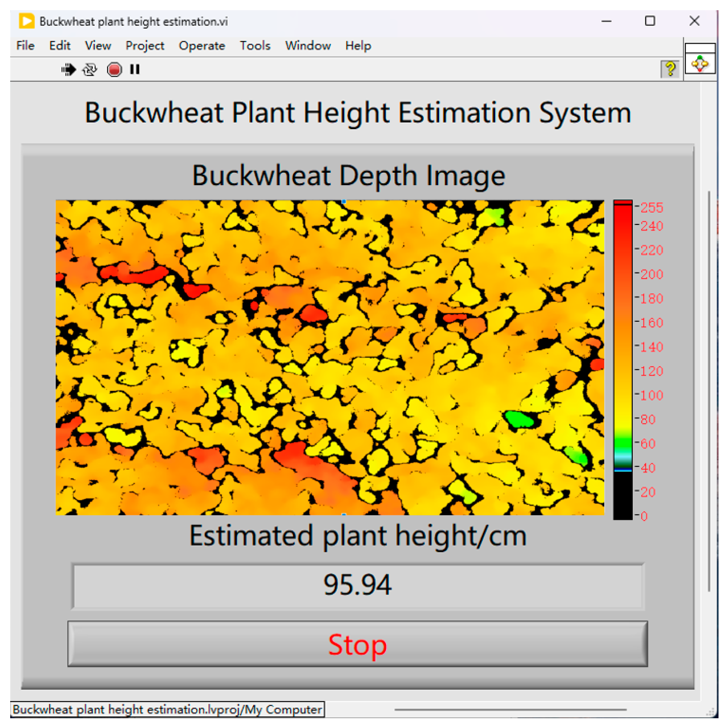Click the LabVIEW icon in title bar
727x728 pixels.
(26, 21)
